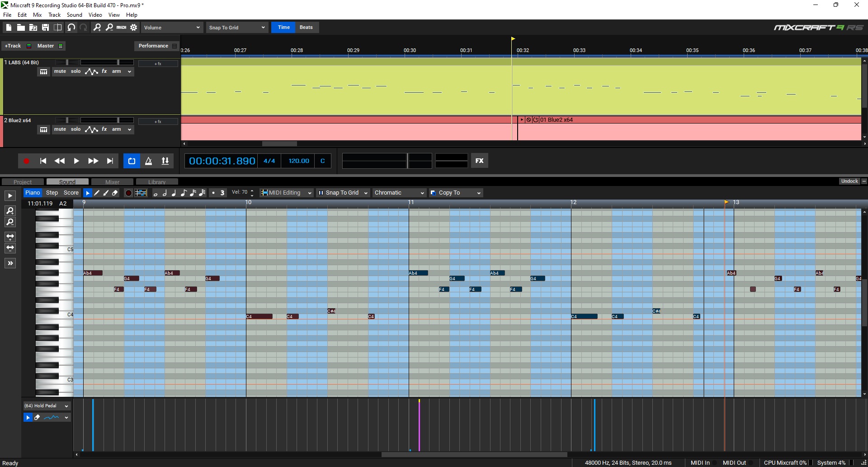Screen dimensions: 868x467
Task: Zoom in the piano roll with upper magnifier
Action: (10, 211)
